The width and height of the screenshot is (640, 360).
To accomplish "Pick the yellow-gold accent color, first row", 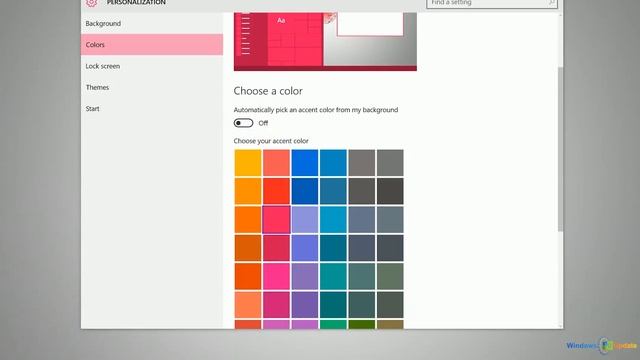I will pos(248,163).
